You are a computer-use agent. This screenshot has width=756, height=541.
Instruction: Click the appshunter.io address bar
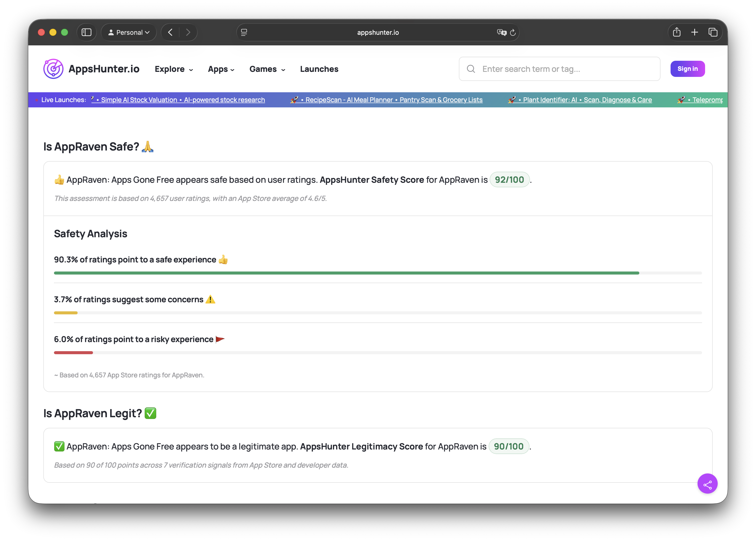pyautogui.click(x=378, y=32)
